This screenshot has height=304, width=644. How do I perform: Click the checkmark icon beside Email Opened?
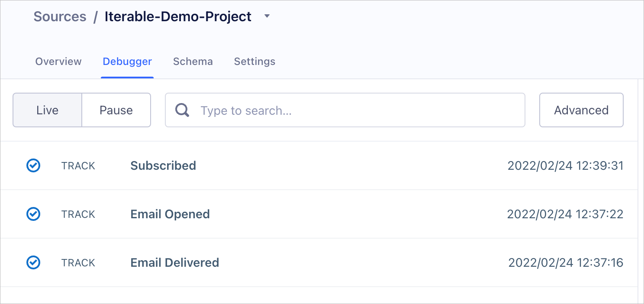click(33, 214)
